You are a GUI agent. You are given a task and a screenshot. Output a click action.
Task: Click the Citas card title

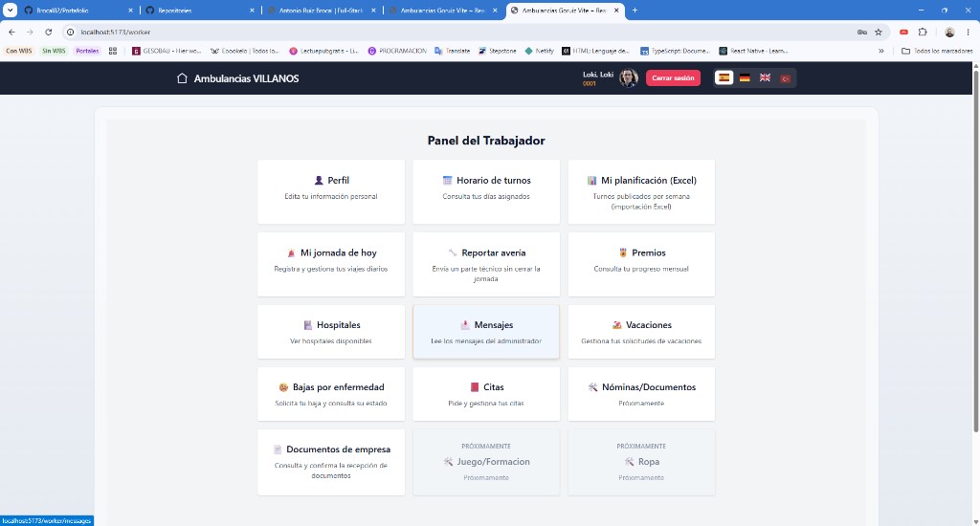(493, 386)
